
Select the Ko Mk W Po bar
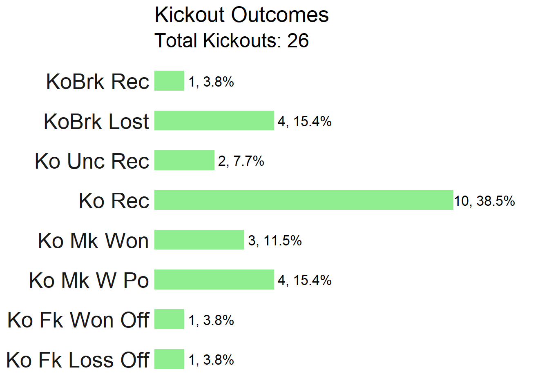tap(214, 280)
